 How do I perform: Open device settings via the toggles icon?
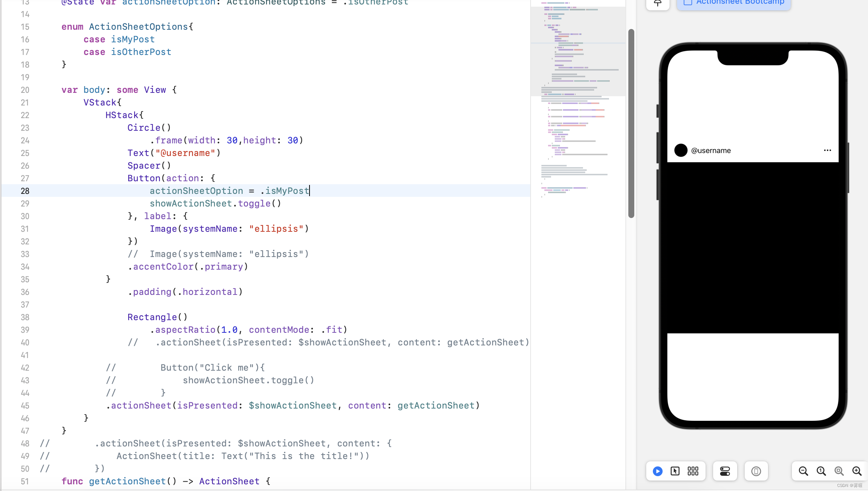coord(725,471)
